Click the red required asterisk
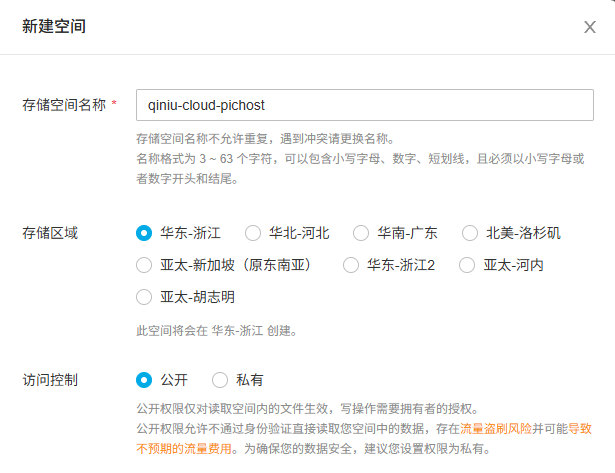The height and width of the screenshot is (473, 615). pos(114,104)
